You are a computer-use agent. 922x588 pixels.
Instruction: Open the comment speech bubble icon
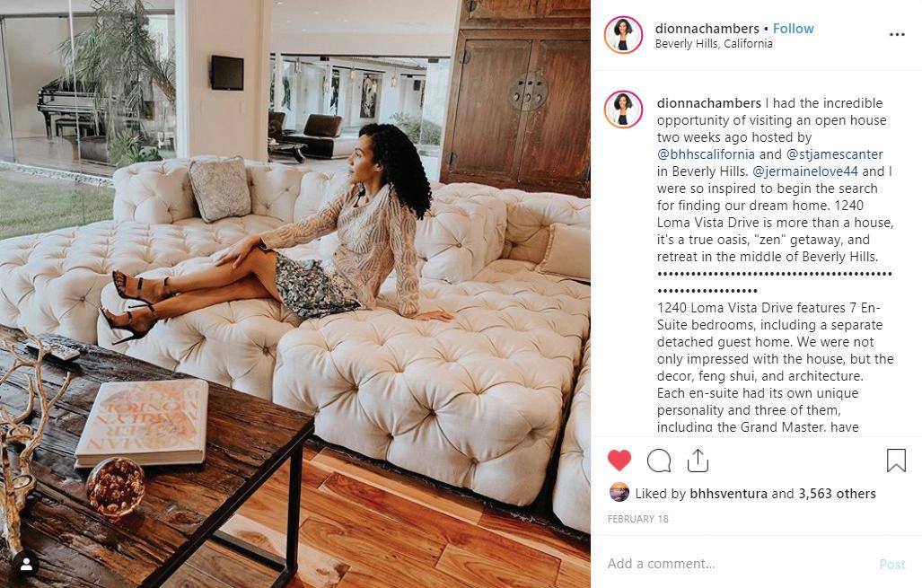[659, 461]
